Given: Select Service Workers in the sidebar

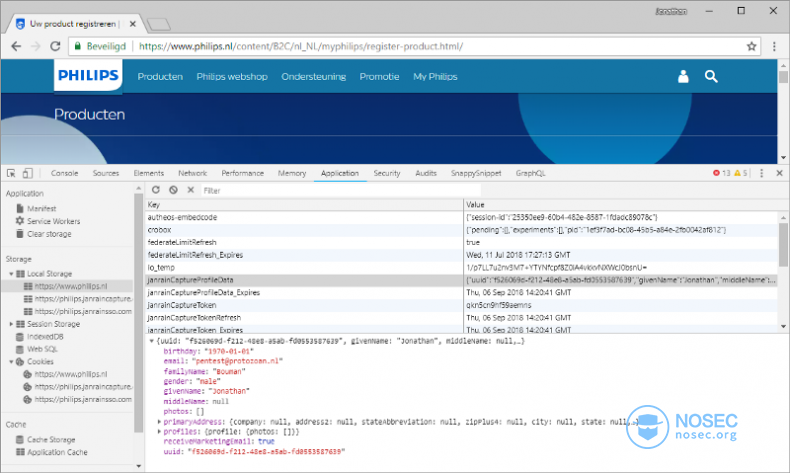Looking at the screenshot, I should pos(53,221).
